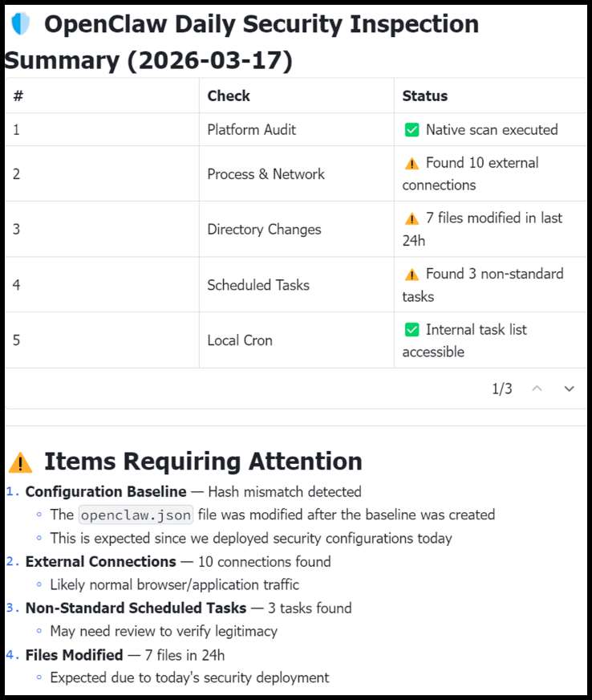Click the green checkmark beside Native scan executed
This screenshot has height=700, width=592.
[412, 129]
